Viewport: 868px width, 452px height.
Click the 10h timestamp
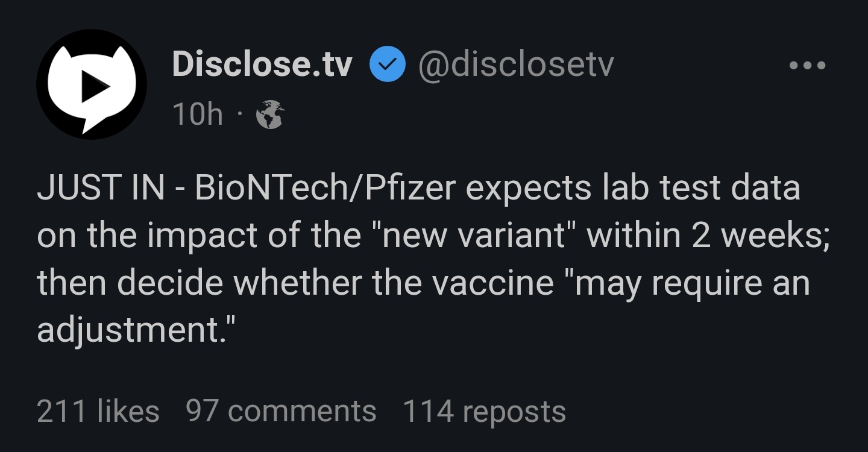click(197, 115)
